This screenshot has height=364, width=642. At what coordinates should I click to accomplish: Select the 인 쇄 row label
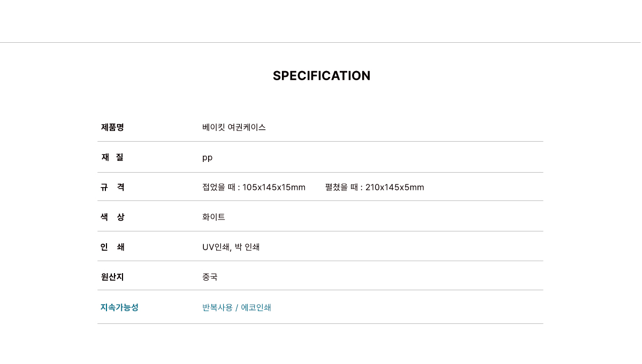point(112,247)
